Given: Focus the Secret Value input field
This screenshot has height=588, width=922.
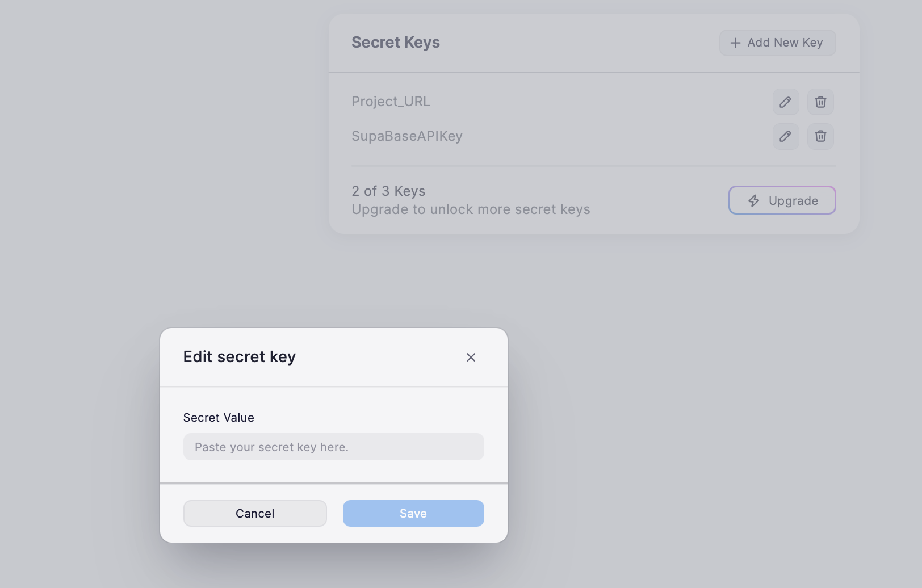Looking at the screenshot, I should click(x=334, y=447).
